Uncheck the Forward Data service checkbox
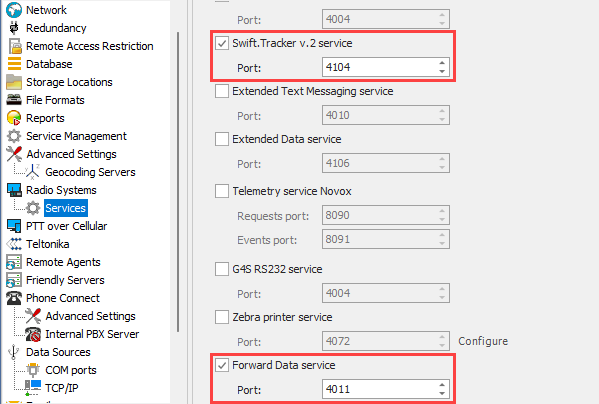 pos(222,365)
